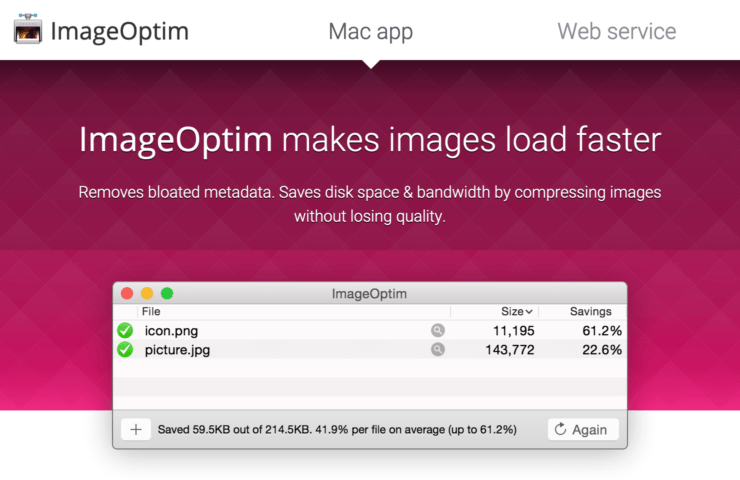740x480 pixels.
Task: Select the picture.jpg file name
Action: click(177, 350)
